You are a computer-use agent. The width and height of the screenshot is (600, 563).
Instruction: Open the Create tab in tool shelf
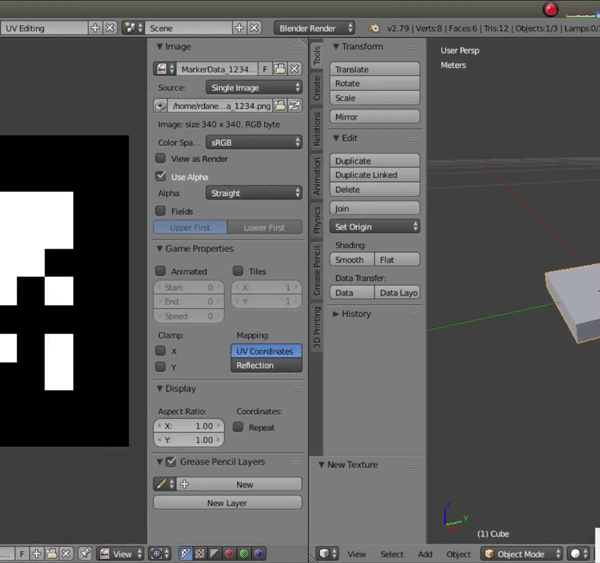[317, 88]
